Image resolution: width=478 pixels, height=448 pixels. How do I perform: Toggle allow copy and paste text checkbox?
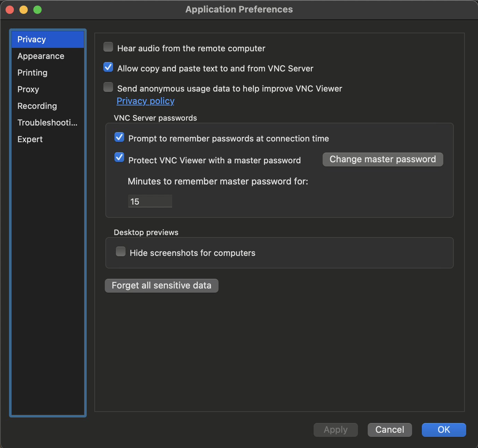click(108, 67)
